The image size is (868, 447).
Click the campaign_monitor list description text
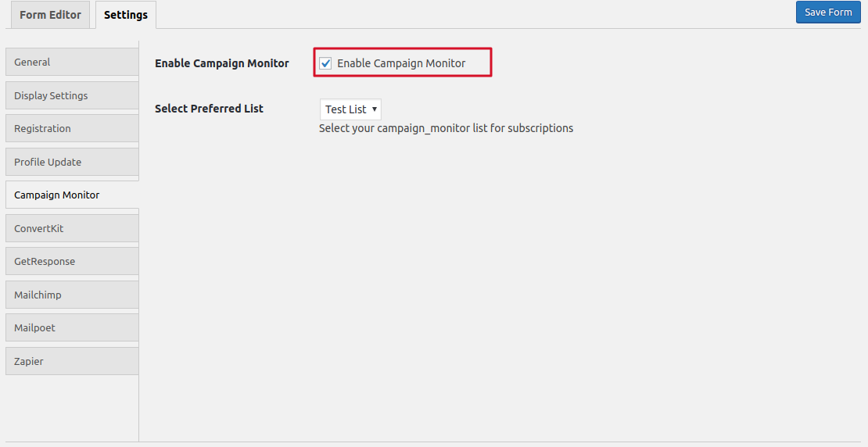[x=447, y=128]
